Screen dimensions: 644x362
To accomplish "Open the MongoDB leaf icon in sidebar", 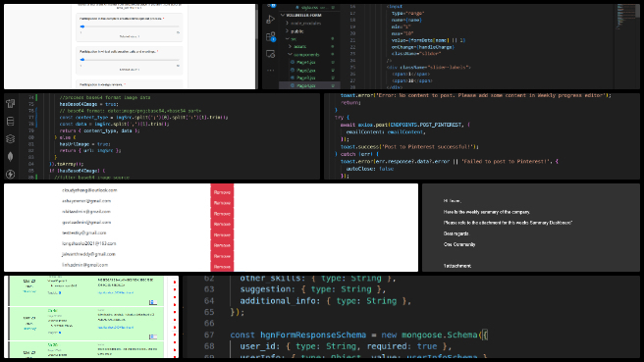I will pyautogui.click(x=11, y=156).
